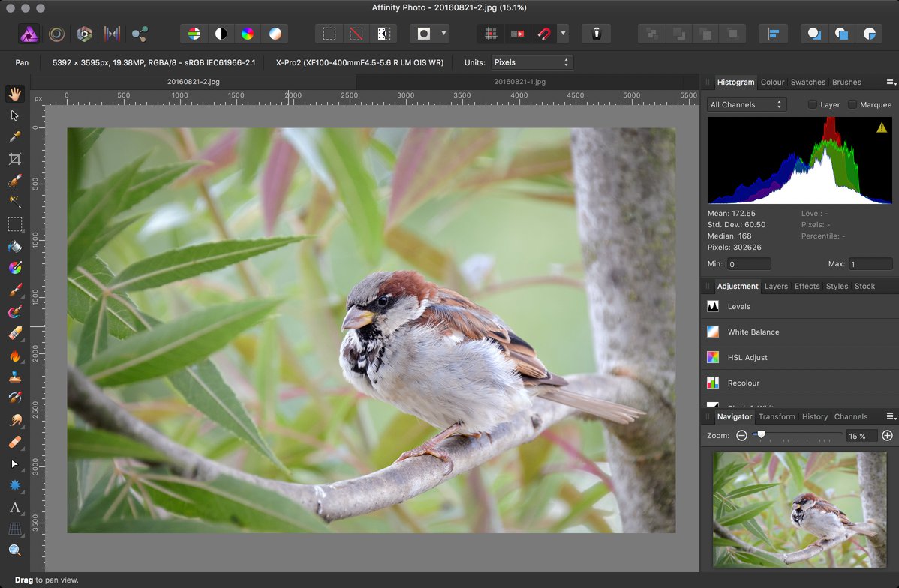
Task: Switch to the 20160821-1.jpg document tab
Action: click(519, 82)
